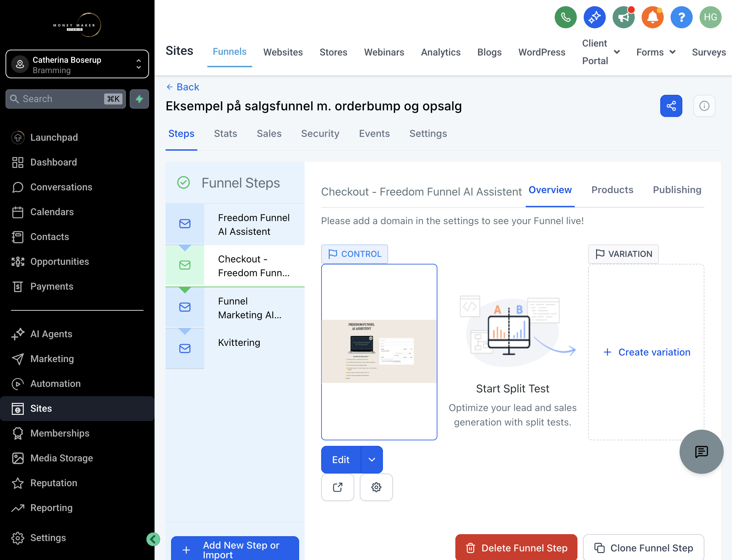The width and height of the screenshot is (732, 560).
Task: Open funnel Settings tab
Action: point(428,133)
